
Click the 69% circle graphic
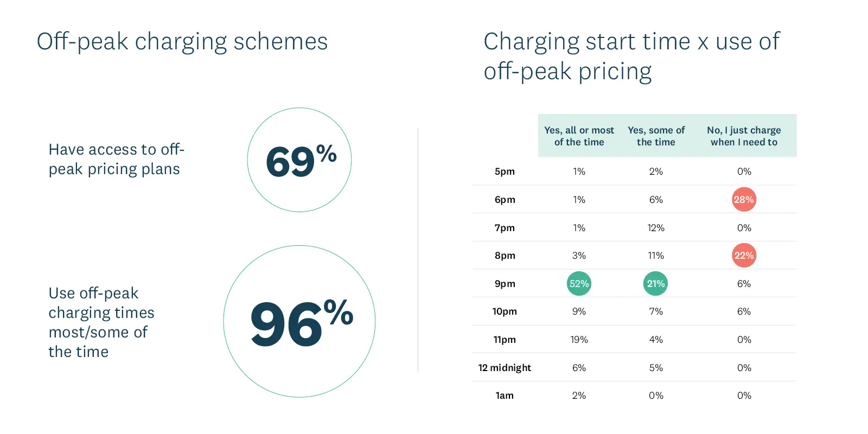pyautogui.click(x=299, y=159)
